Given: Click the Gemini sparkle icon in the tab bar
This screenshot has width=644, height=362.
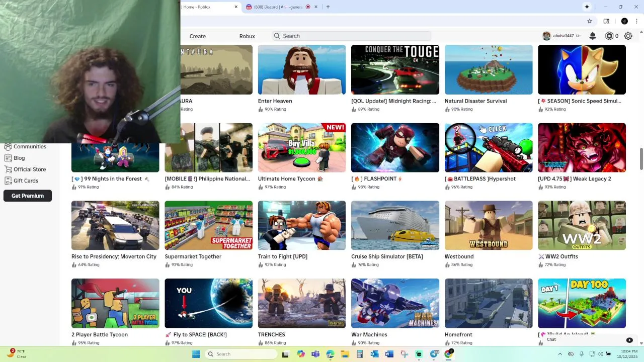Looking at the screenshot, I should [x=587, y=7].
